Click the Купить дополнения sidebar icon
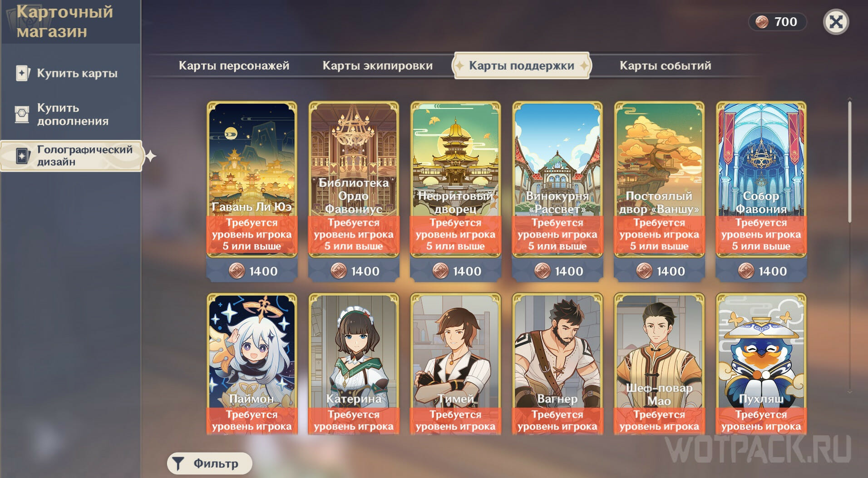The width and height of the screenshot is (868, 478). 22,114
